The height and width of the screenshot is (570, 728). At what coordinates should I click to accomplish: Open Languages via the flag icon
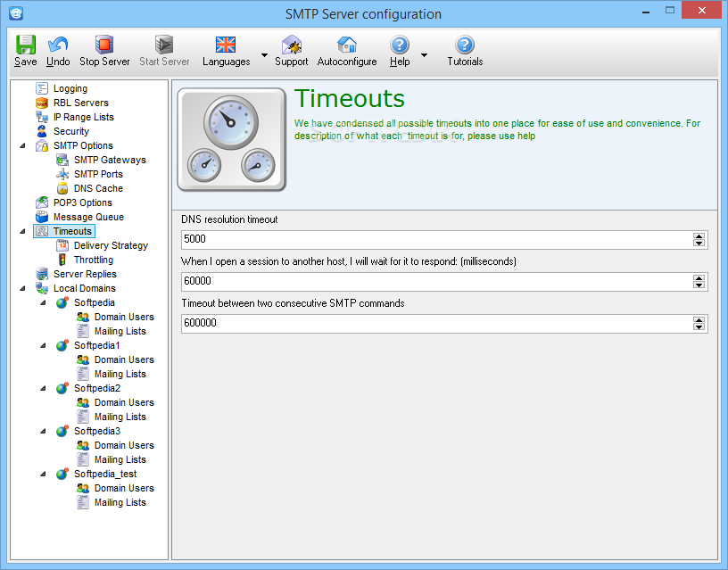coord(226,45)
